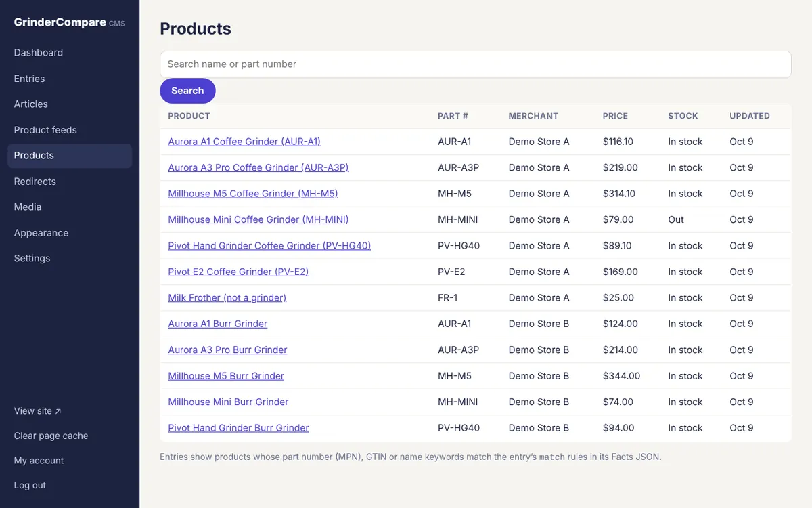Open Articles from the sidebar
This screenshot has width=812, height=508.
point(70,104)
